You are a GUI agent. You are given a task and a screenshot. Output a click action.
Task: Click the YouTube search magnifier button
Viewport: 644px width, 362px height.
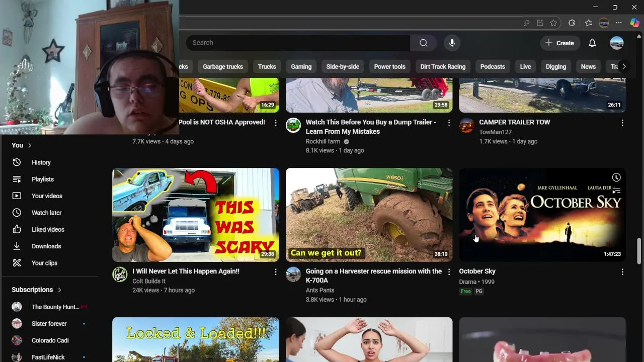tap(423, 43)
